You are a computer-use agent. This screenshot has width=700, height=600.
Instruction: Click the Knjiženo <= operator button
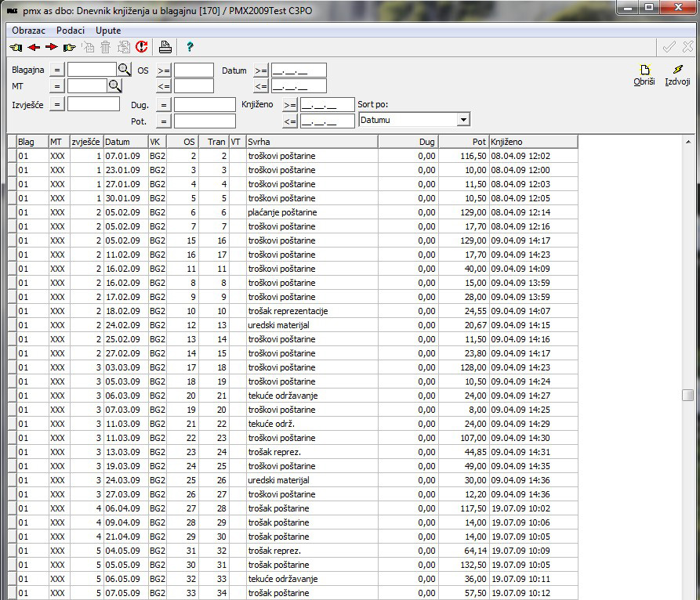coord(290,121)
